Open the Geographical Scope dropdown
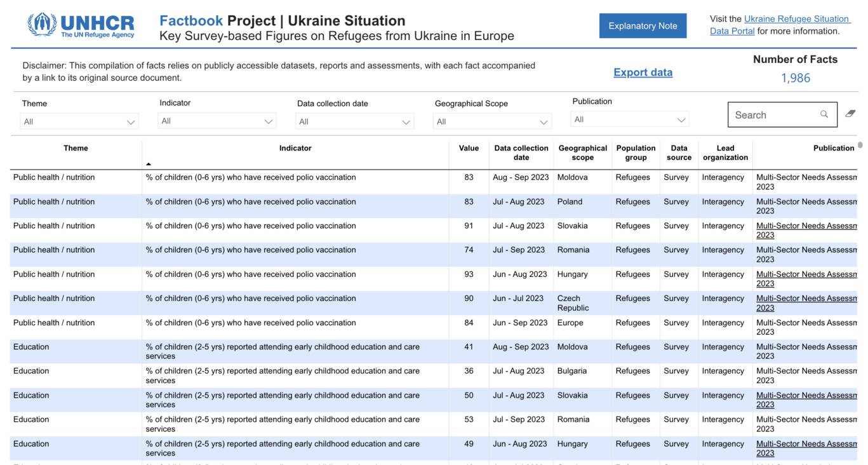The image size is (868, 465). pos(492,121)
